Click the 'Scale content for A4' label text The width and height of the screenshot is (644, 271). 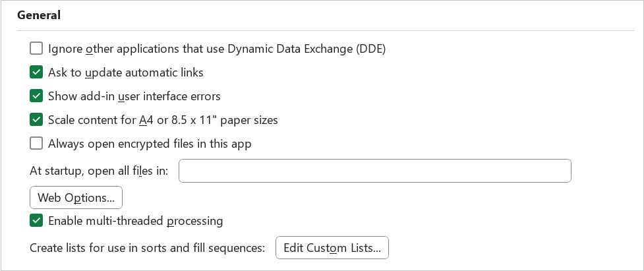click(163, 120)
